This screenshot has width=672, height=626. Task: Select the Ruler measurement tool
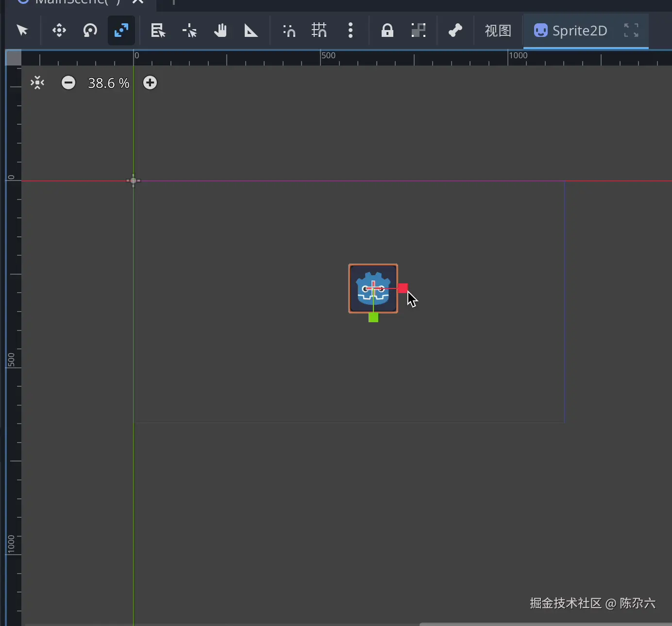coord(251,31)
